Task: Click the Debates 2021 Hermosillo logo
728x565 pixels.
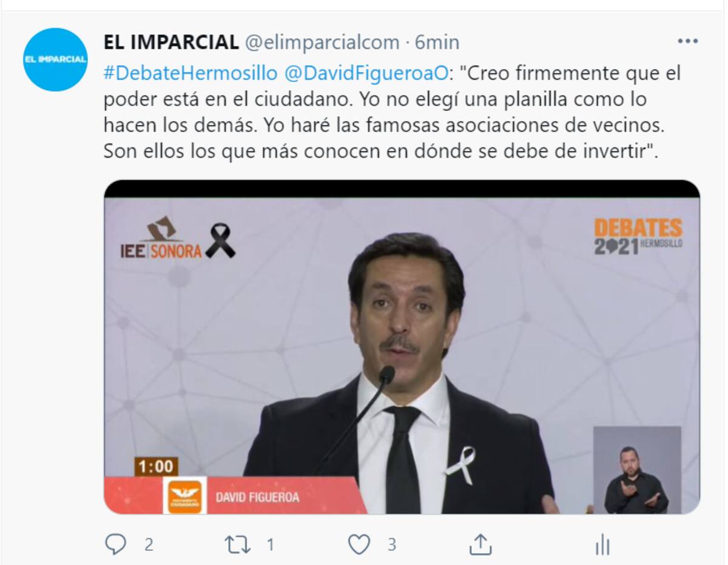Action: click(x=638, y=236)
